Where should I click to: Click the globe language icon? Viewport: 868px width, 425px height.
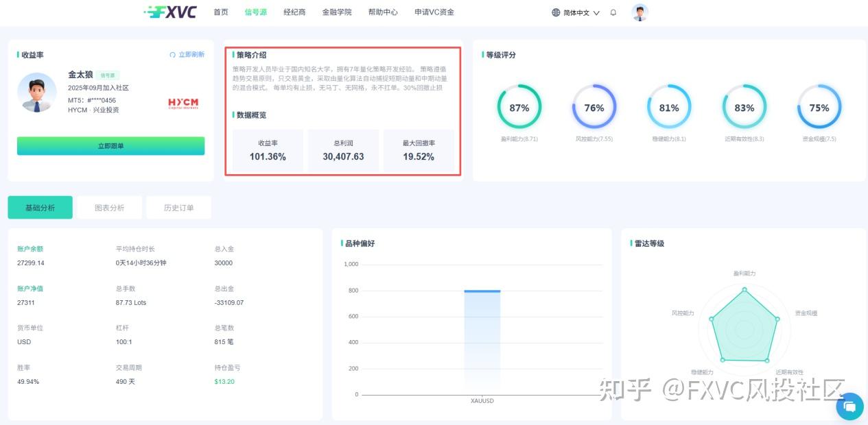click(x=556, y=12)
